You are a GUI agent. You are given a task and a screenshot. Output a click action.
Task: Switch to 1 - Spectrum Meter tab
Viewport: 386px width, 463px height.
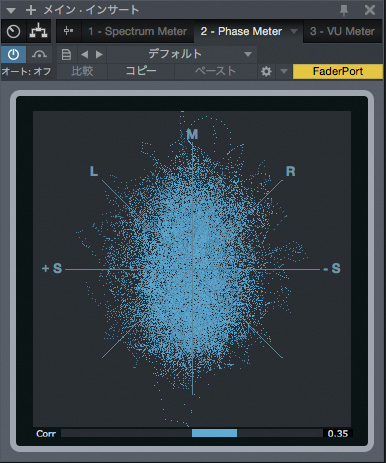(x=137, y=31)
